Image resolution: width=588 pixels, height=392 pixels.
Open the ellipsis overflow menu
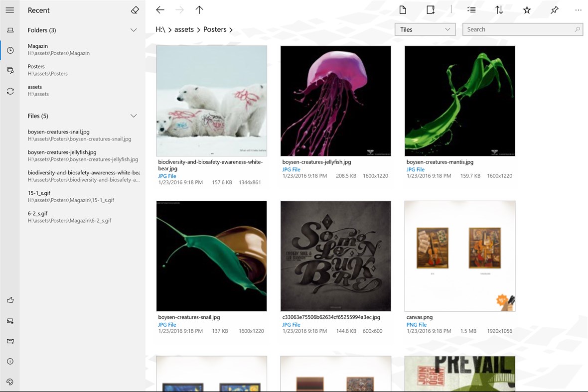click(x=578, y=9)
